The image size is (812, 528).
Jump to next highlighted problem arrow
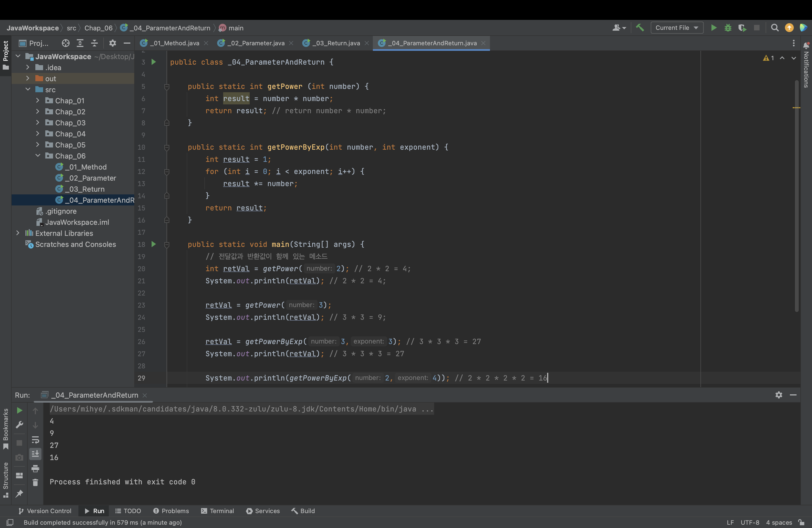click(793, 58)
